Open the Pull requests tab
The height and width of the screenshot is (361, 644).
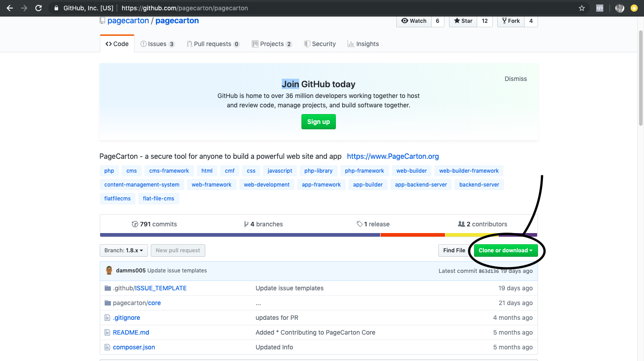pos(213,44)
